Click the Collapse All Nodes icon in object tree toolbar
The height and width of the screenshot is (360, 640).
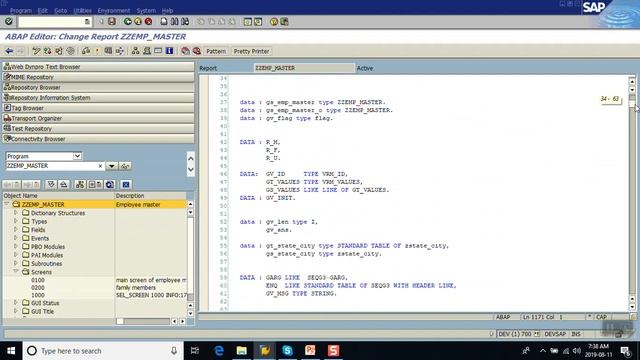[64, 184]
